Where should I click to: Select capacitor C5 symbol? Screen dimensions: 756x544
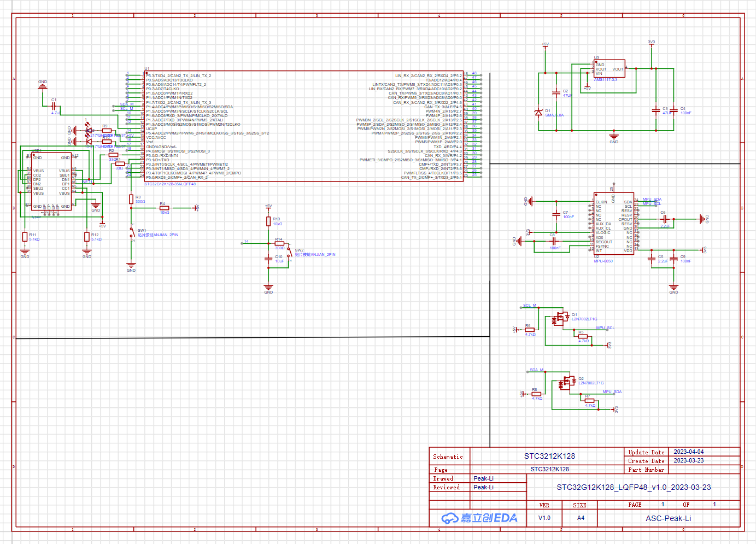[652, 259]
